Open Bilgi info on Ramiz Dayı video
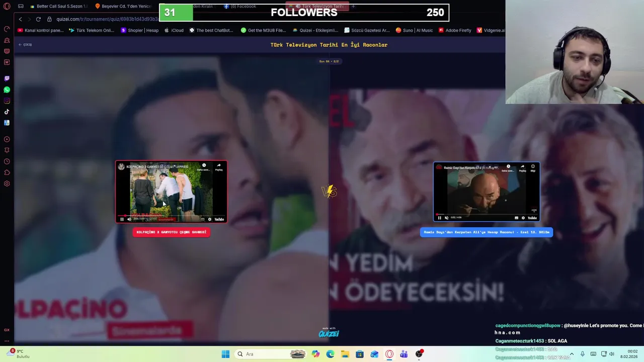644x362 pixels. point(533,168)
